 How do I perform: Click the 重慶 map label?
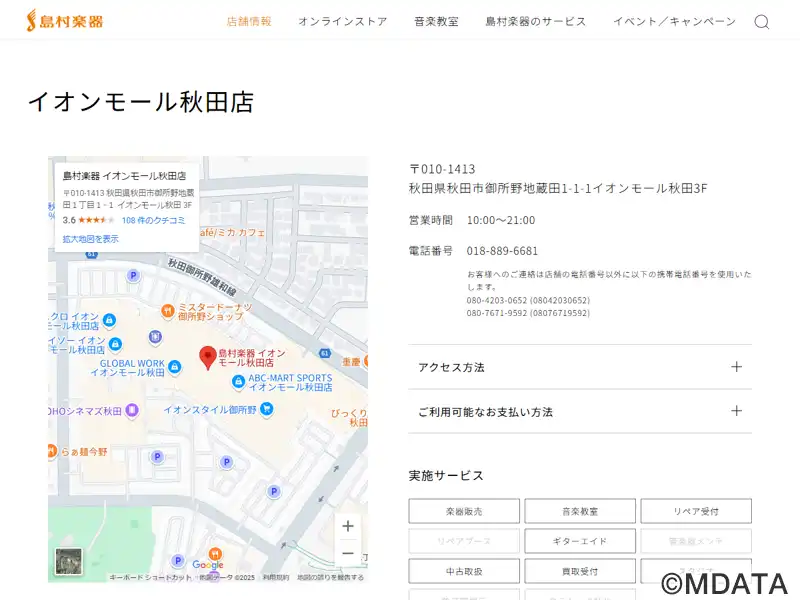coord(351,361)
